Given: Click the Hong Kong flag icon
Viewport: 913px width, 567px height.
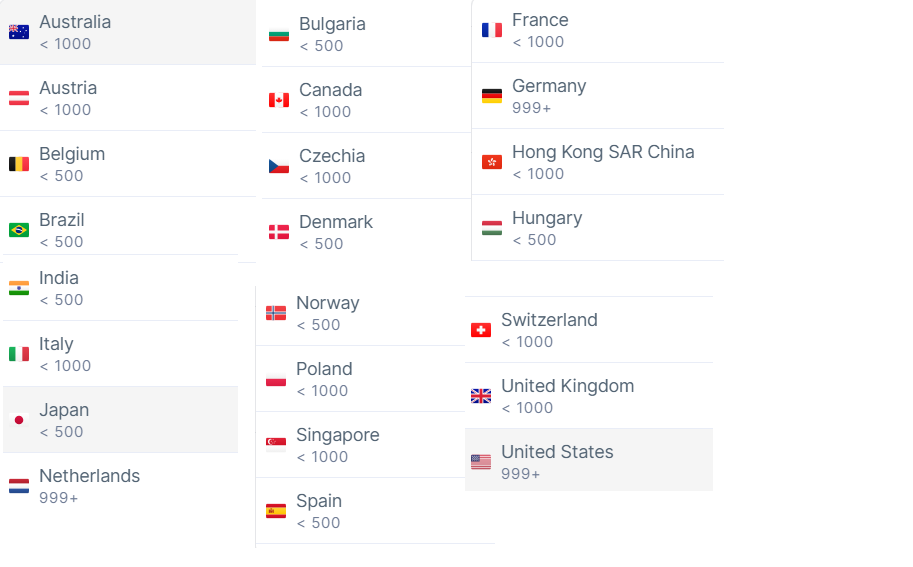Looking at the screenshot, I should [x=491, y=162].
